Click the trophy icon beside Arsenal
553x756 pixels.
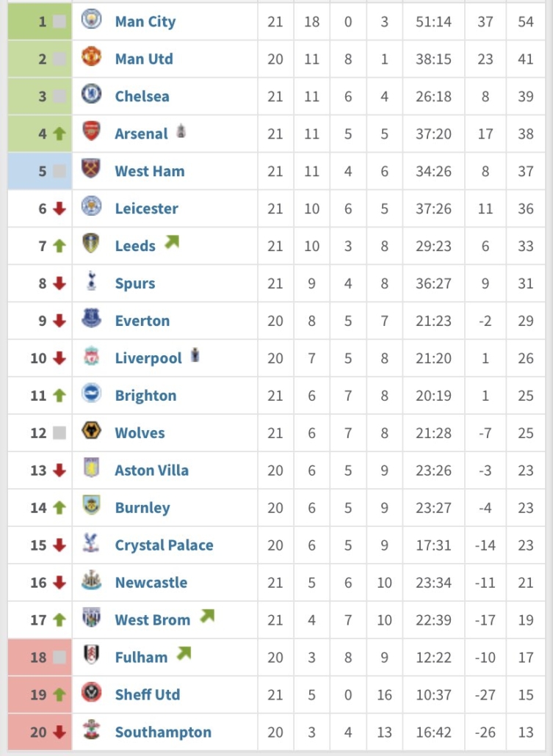click(181, 131)
